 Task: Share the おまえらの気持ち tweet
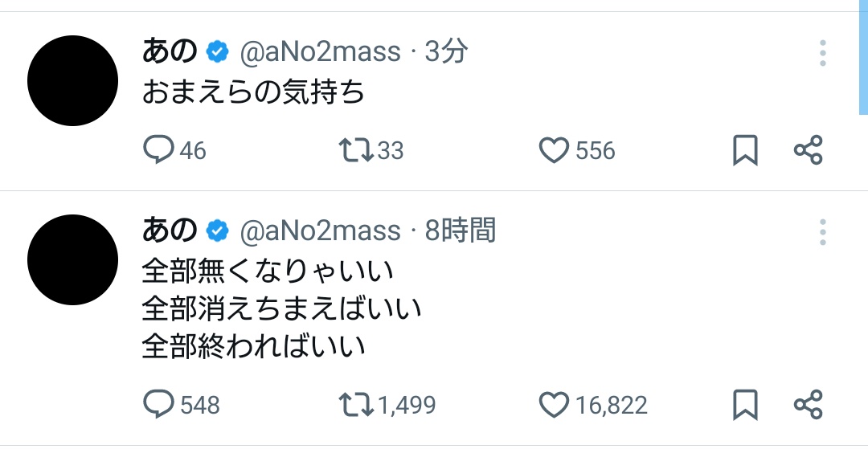coord(808,150)
